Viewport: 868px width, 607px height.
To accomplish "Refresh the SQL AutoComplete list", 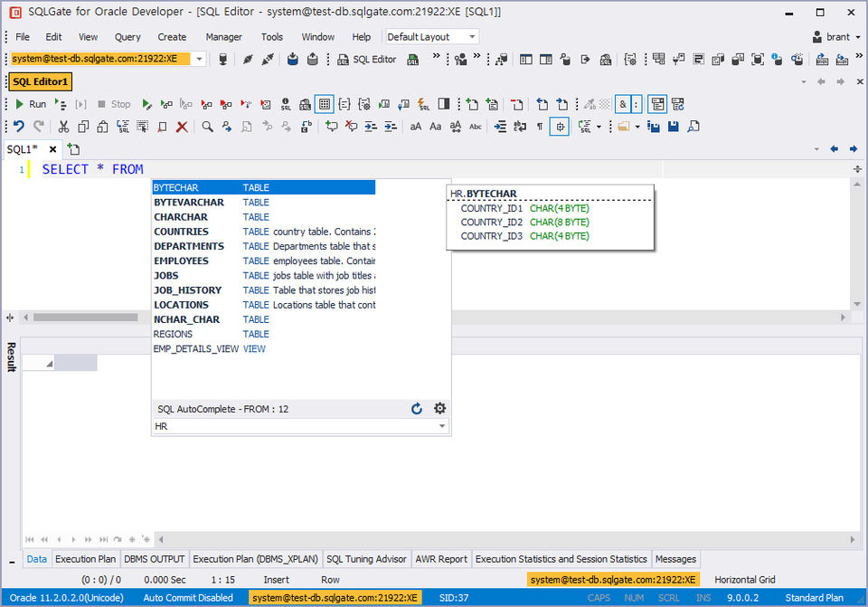I will pos(417,409).
